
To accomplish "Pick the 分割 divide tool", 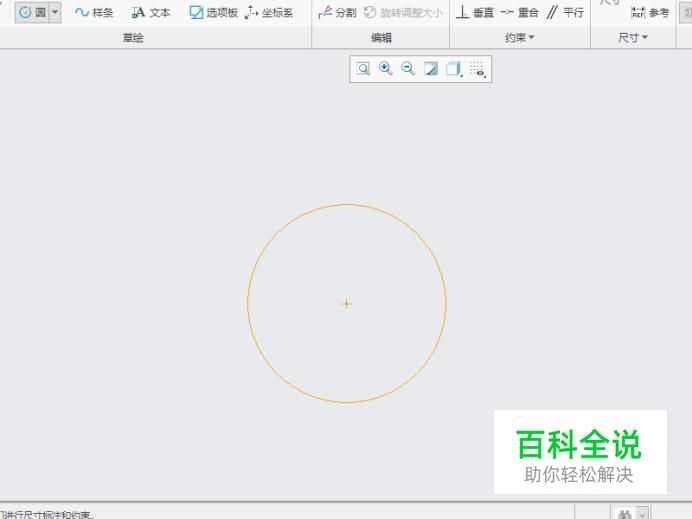I will (337, 12).
